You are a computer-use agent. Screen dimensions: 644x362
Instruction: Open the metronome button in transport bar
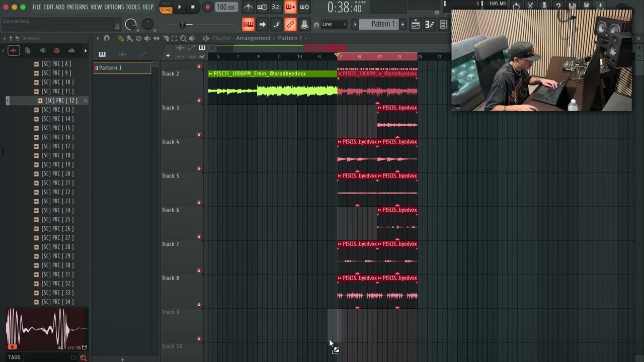pyautogui.click(x=248, y=7)
